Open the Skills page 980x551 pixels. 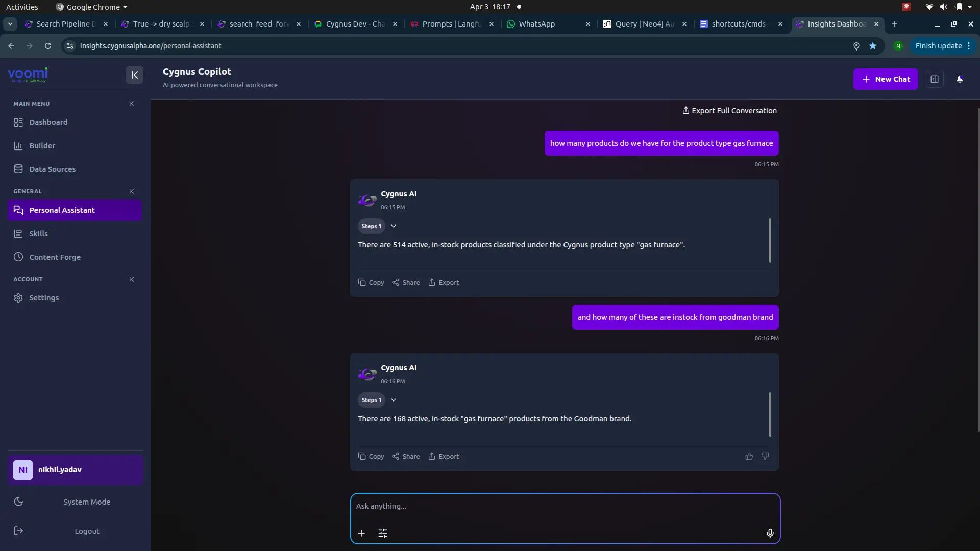coord(75,234)
